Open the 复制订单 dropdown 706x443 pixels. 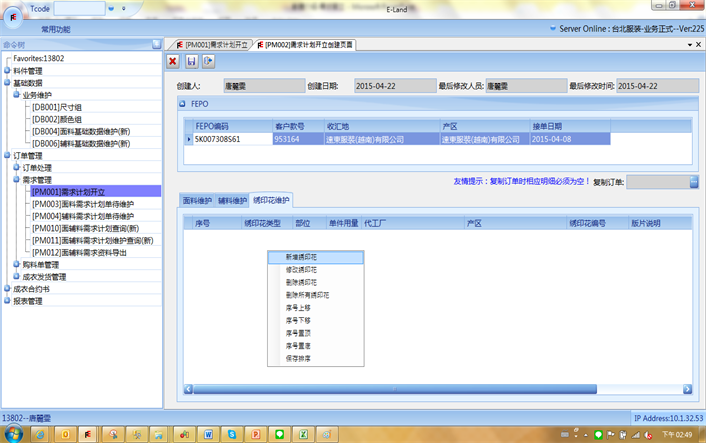point(693,182)
